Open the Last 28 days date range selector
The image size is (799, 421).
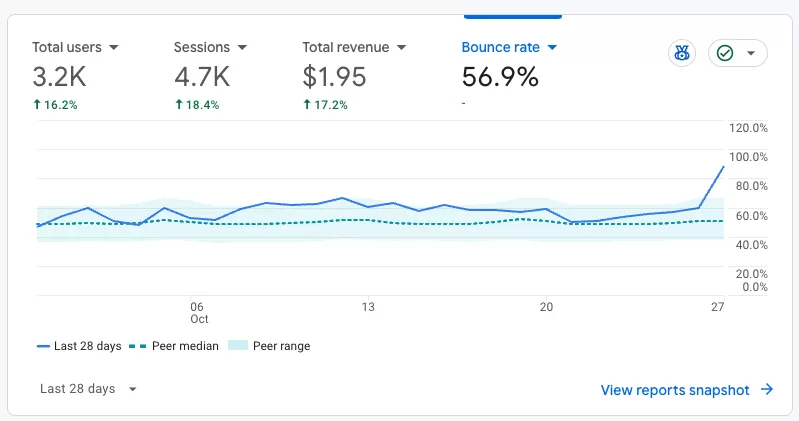(x=88, y=389)
